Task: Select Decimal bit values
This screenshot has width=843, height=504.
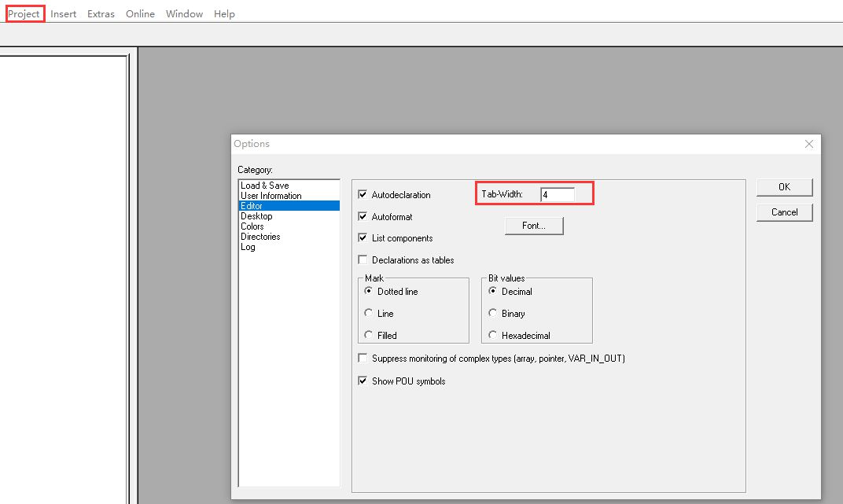Action: point(492,291)
